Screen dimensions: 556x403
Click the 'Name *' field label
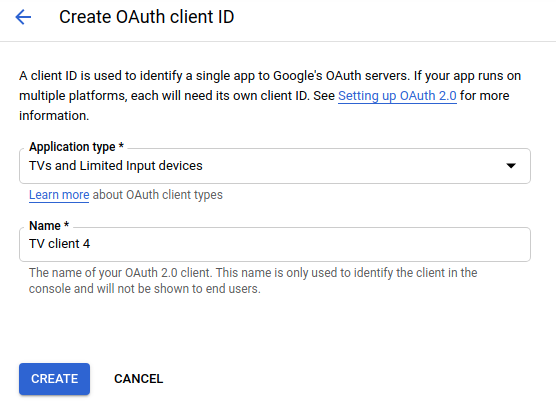click(x=49, y=226)
